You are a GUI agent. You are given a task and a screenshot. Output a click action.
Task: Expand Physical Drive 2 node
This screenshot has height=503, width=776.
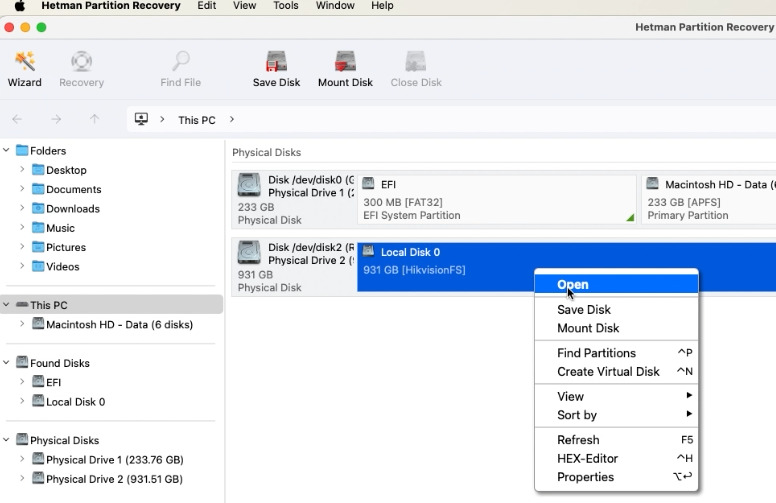[22, 478]
